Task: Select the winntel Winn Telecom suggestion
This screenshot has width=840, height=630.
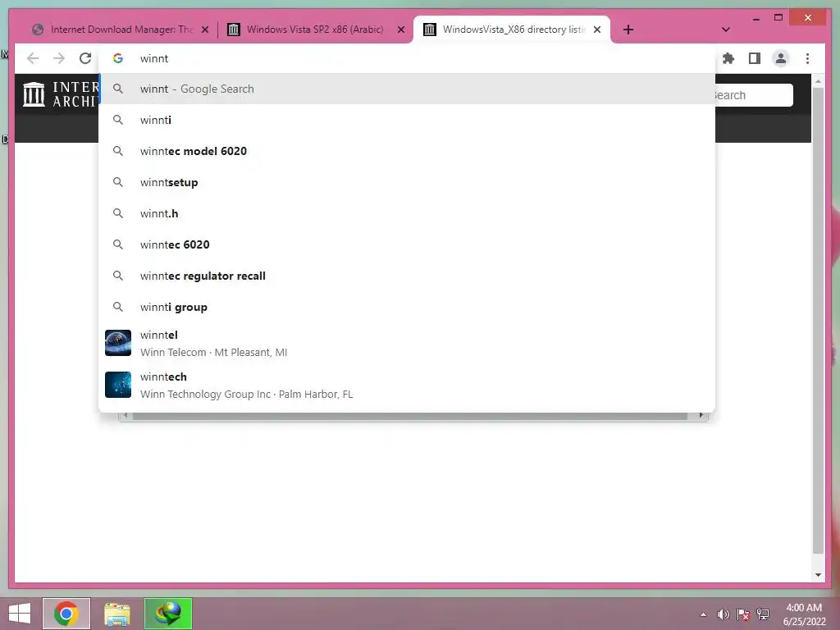Action: coord(407,344)
